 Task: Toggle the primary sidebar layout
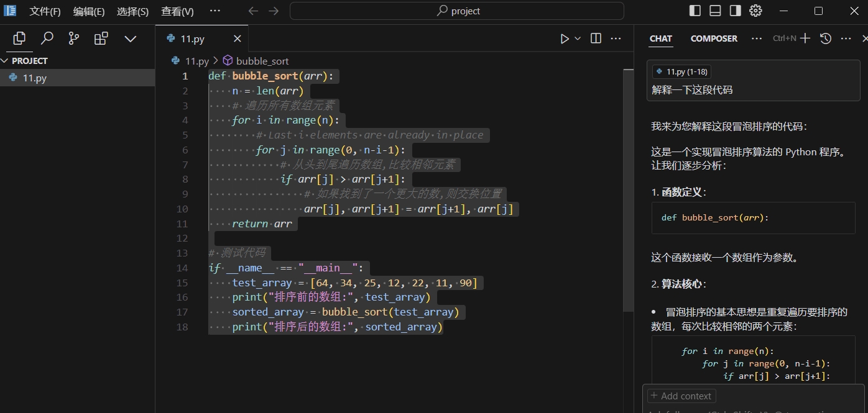click(695, 11)
